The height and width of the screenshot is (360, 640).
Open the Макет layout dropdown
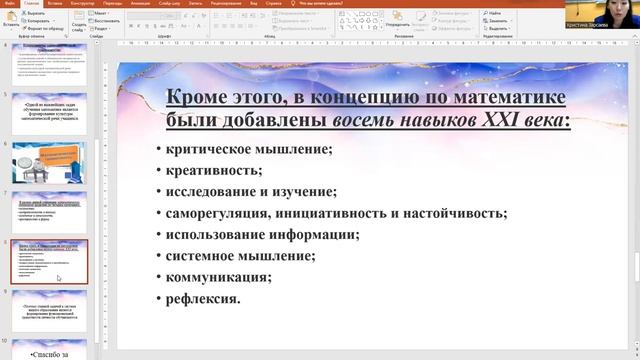point(99,13)
